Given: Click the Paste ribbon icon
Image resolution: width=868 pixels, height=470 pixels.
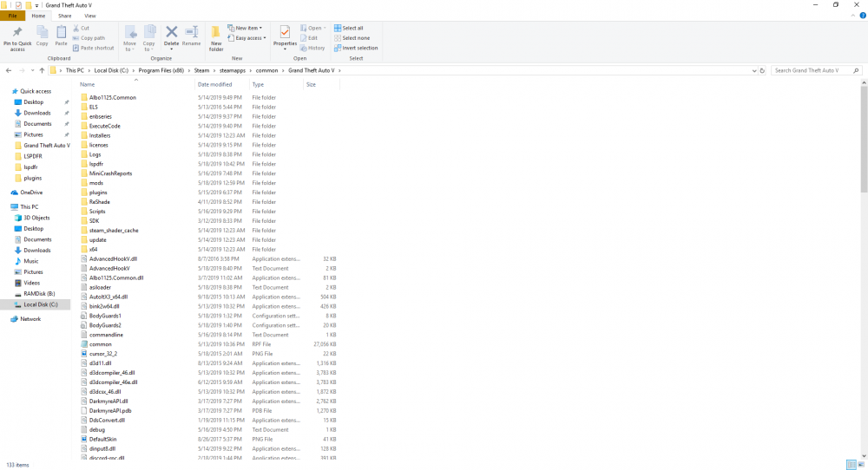Looking at the screenshot, I should pyautogui.click(x=61, y=32).
